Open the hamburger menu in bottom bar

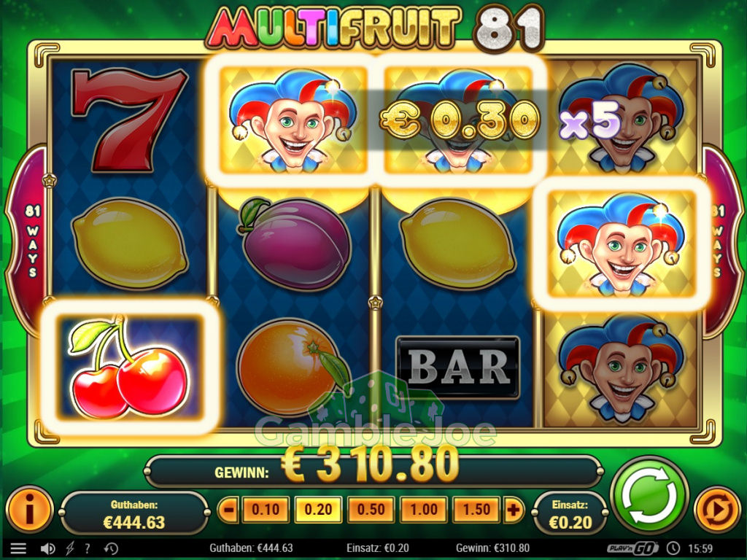(x=18, y=548)
